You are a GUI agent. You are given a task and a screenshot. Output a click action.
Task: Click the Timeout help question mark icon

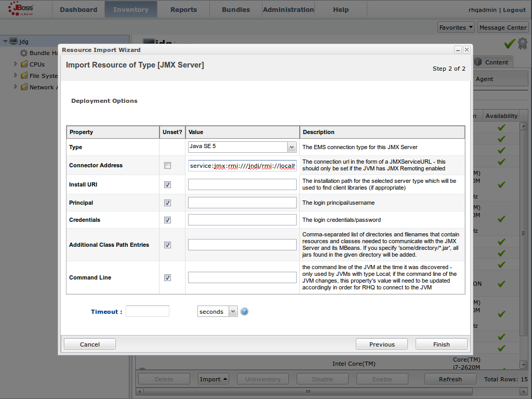(244, 312)
